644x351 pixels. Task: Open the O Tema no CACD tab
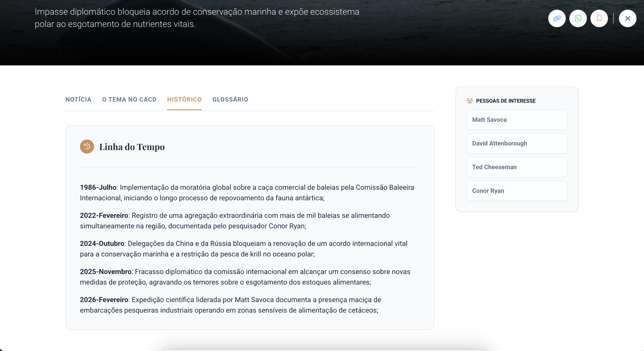[129, 100]
